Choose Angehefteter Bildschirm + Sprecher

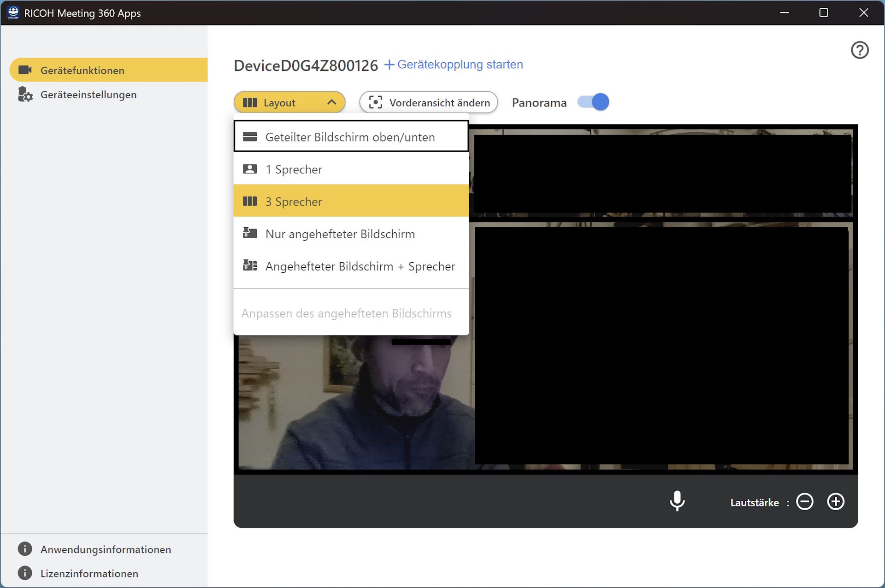[x=350, y=266]
